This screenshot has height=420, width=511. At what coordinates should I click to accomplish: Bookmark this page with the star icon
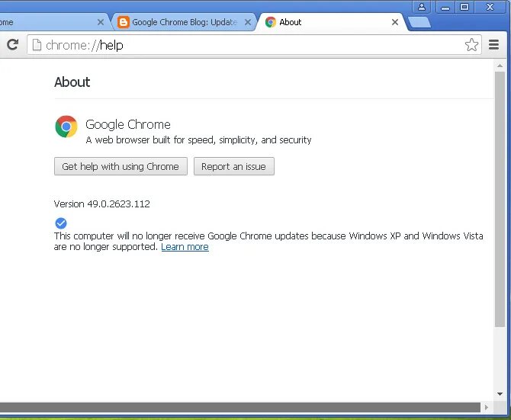click(471, 45)
